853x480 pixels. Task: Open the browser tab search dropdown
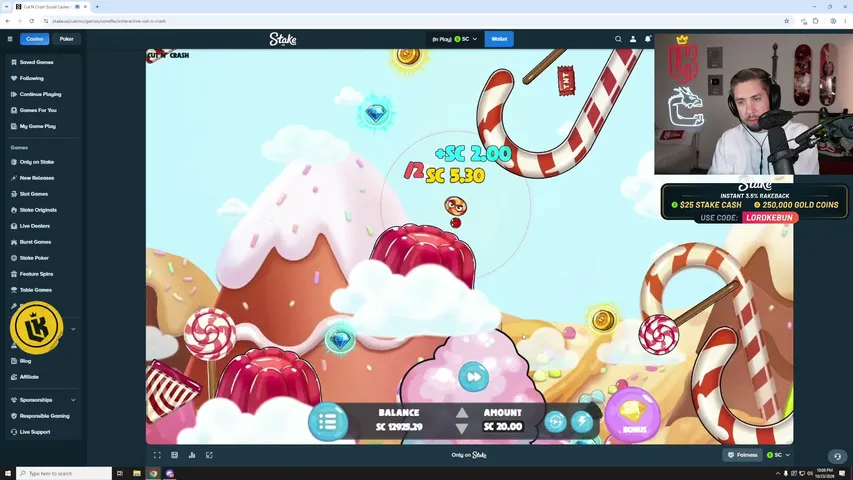7,7
